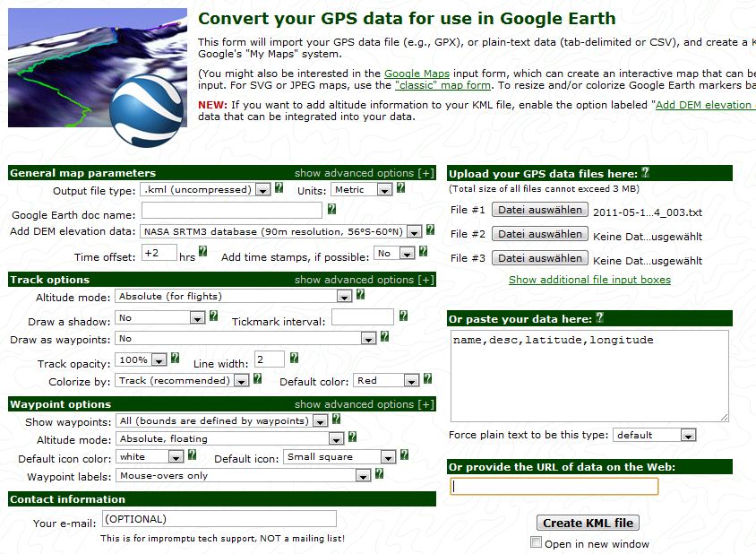Focus the Google Earth doc name field
The width and height of the screenshot is (756, 554).
click(232, 211)
